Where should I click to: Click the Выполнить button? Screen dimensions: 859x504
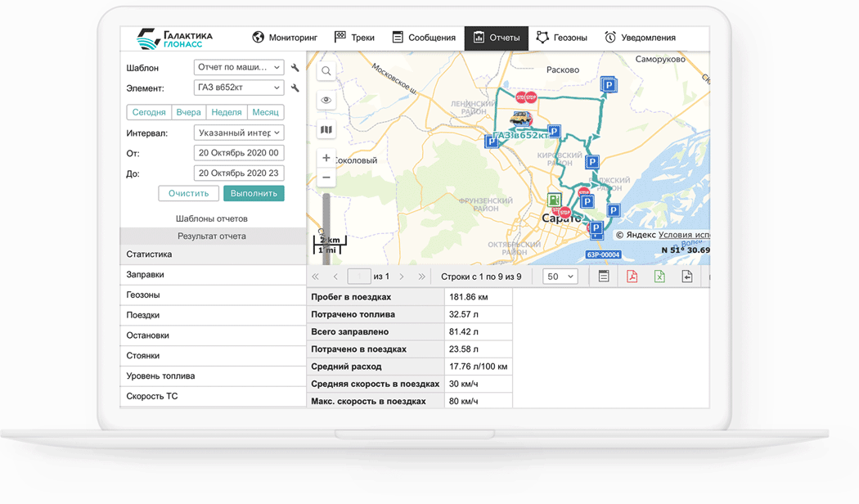click(x=254, y=193)
